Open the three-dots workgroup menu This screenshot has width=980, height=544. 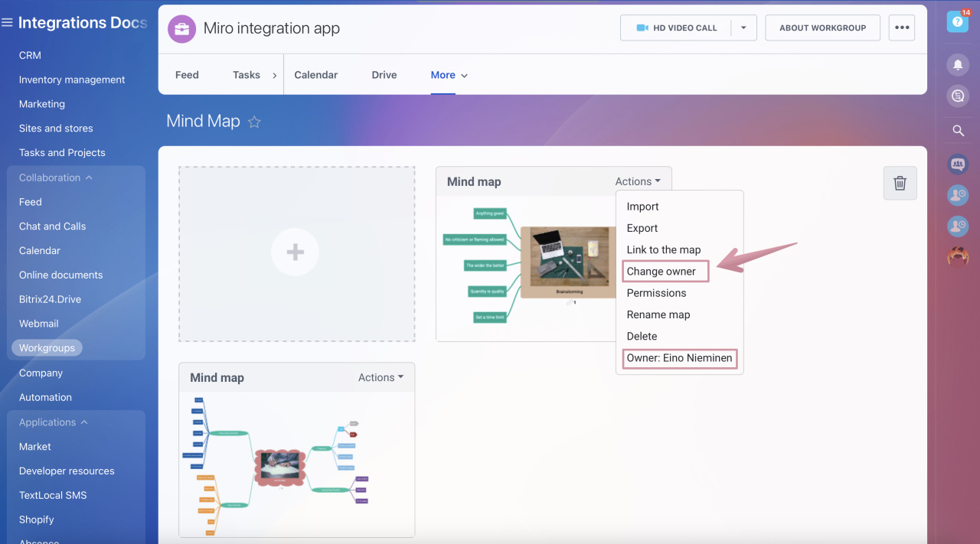[x=902, y=28]
